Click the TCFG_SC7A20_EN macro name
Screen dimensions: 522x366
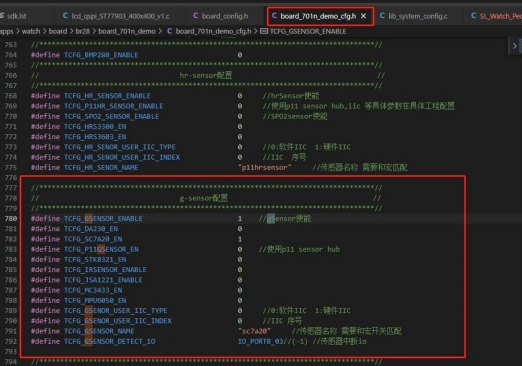(93, 239)
